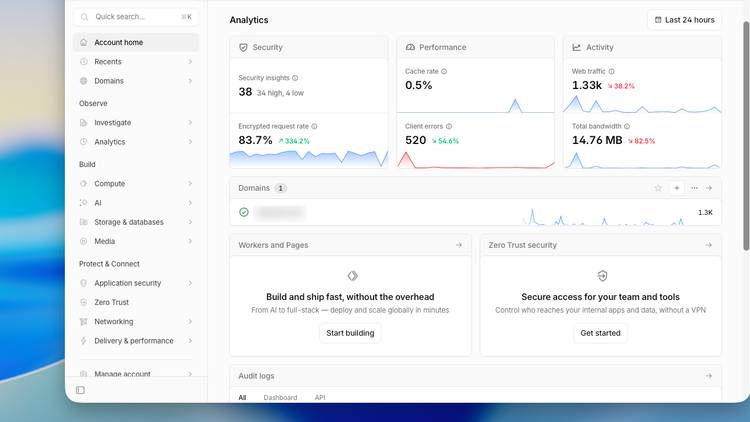The image size is (750, 422).
Task: Click the Activity chart icon
Action: click(x=576, y=47)
